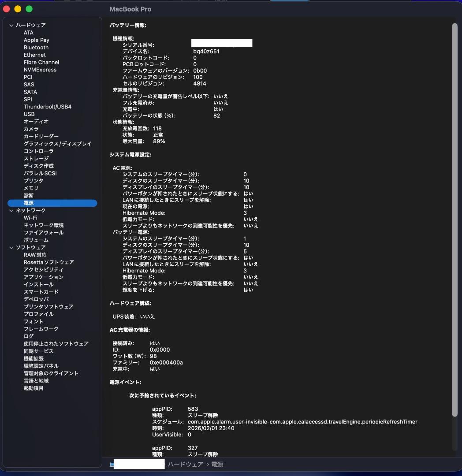462x476 pixels.
Task: Select 起動項目 at the sidebar bottom
Action: (34, 388)
